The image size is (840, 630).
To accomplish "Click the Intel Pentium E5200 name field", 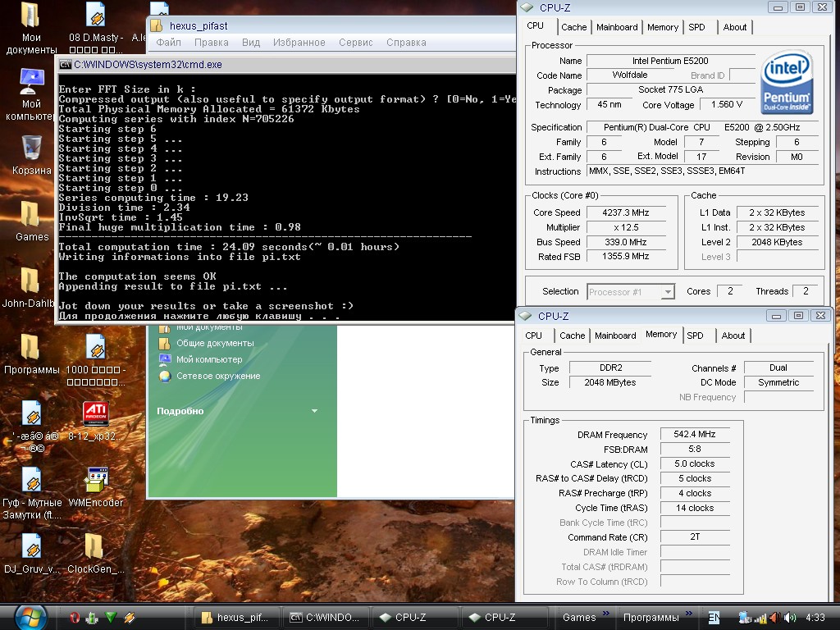I will pos(670,61).
